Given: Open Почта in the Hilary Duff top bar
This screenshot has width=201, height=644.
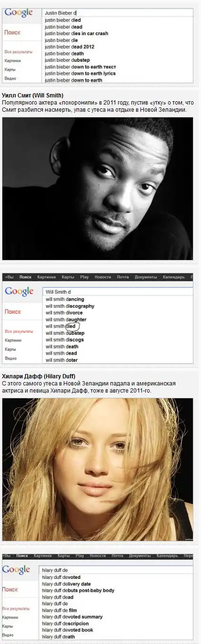Looking at the screenshot, I should (x=117, y=556).
